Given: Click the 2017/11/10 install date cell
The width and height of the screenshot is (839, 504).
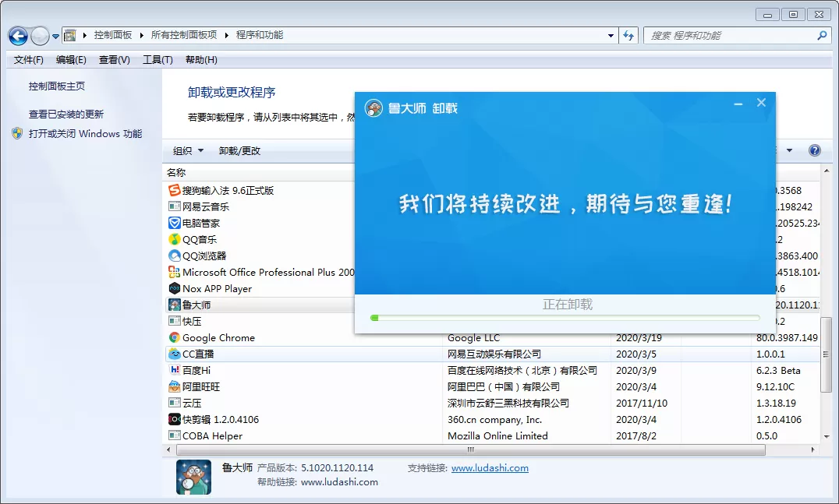Looking at the screenshot, I should (x=642, y=403).
